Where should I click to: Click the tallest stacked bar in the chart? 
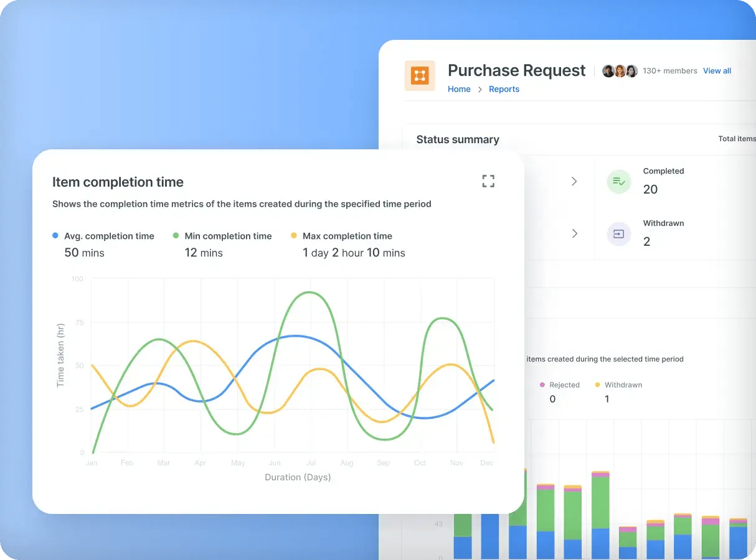(601, 516)
